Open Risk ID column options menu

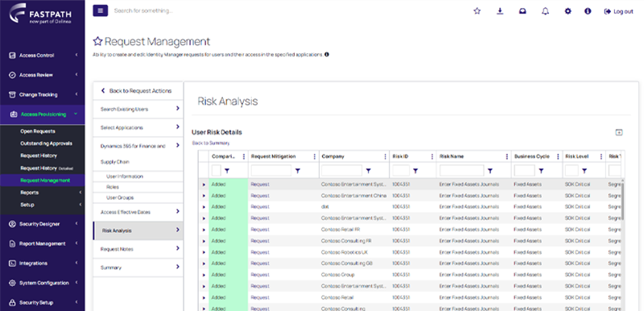coord(432,156)
